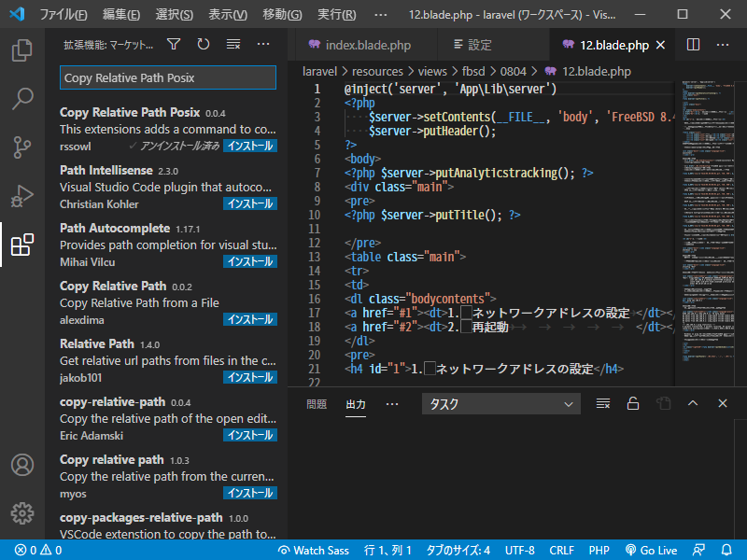Screen dimensions: 747x560
Task: Install the Relative Path extension by jakob101
Action: (x=249, y=377)
